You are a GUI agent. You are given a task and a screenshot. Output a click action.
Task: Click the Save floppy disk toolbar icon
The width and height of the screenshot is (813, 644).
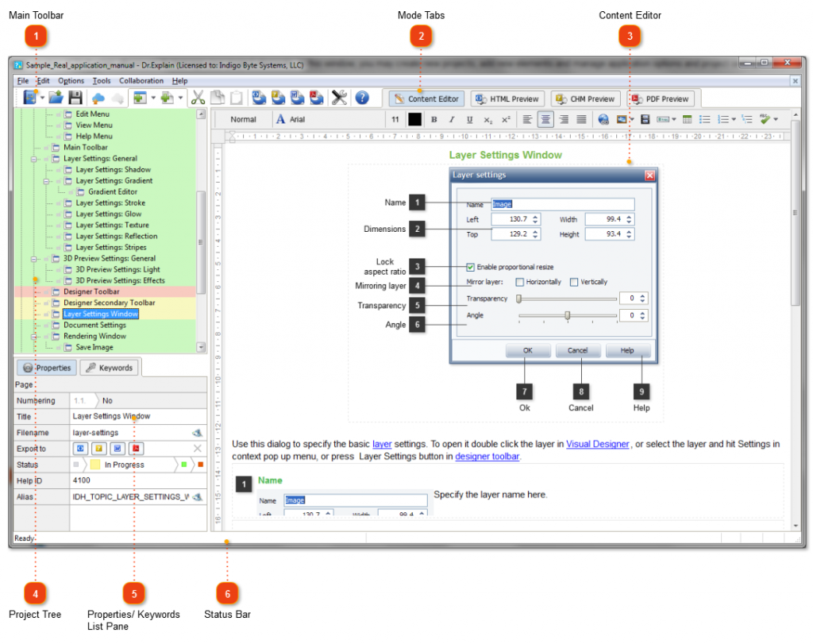point(75,98)
